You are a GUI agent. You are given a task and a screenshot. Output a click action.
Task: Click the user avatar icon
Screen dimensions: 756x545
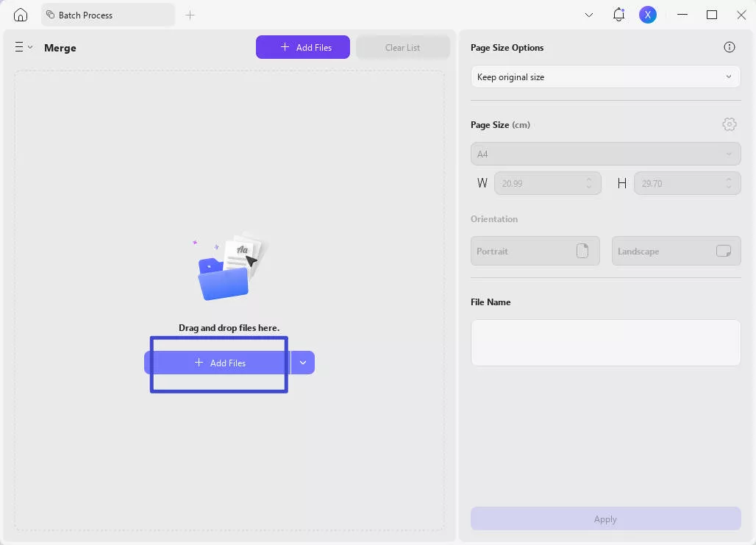point(647,14)
